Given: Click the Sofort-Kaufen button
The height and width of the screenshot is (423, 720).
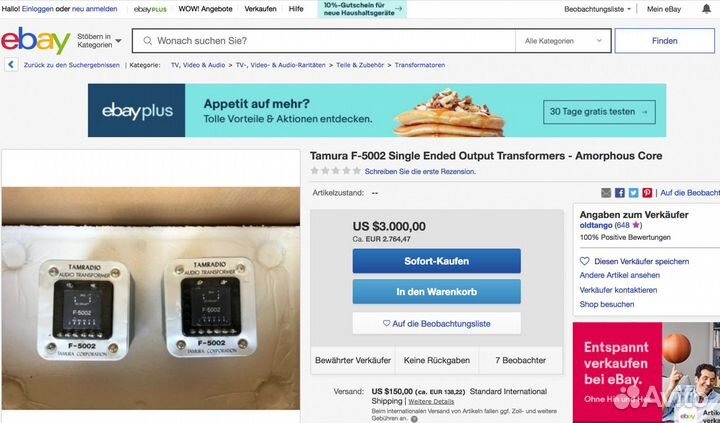Looking at the screenshot, I should coord(436,261).
